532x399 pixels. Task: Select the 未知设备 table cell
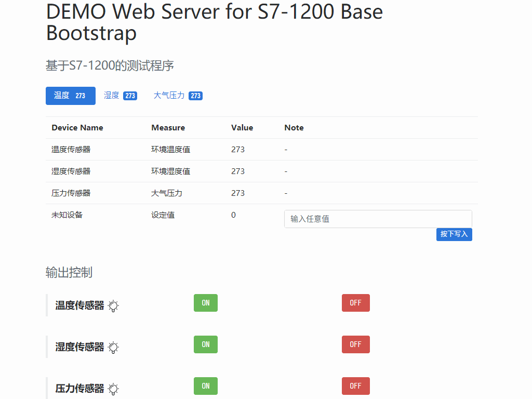click(x=67, y=215)
